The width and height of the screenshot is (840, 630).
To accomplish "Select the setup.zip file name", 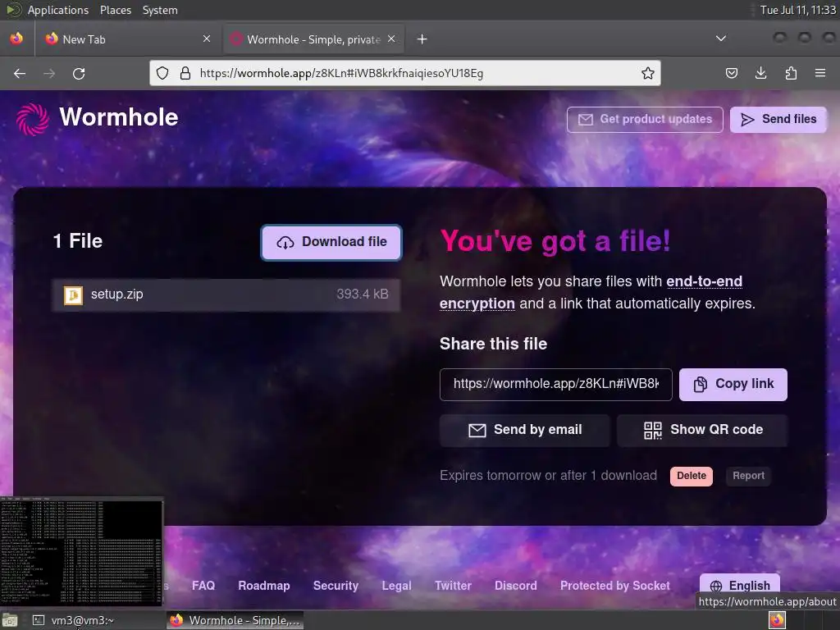I will point(116,294).
